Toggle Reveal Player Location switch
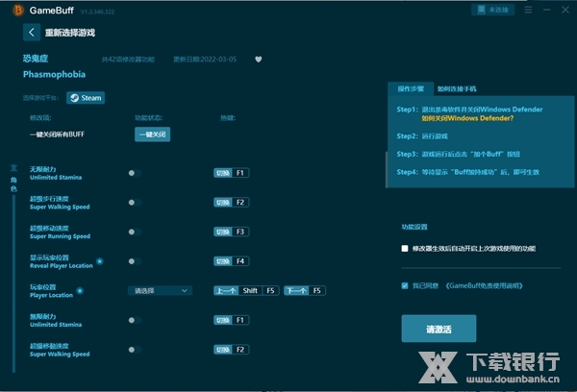 pyautogui.click(x=135, y=261)
